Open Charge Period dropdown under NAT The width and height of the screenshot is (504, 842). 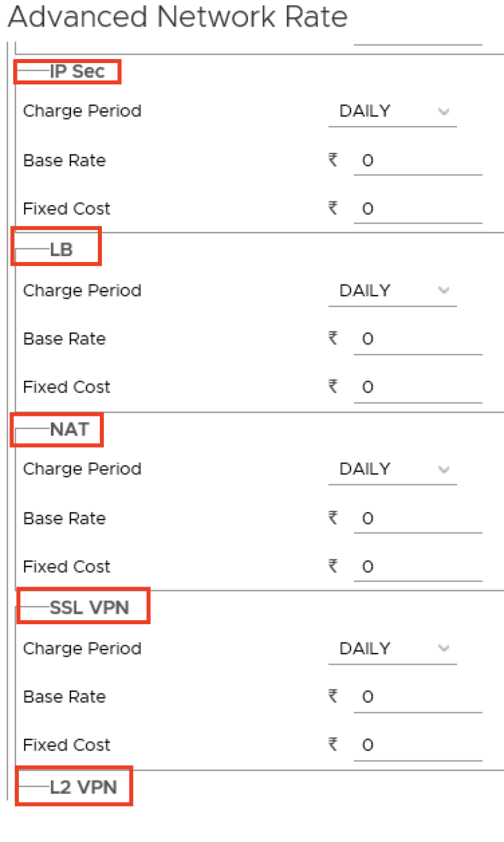(x=393, y=469)
